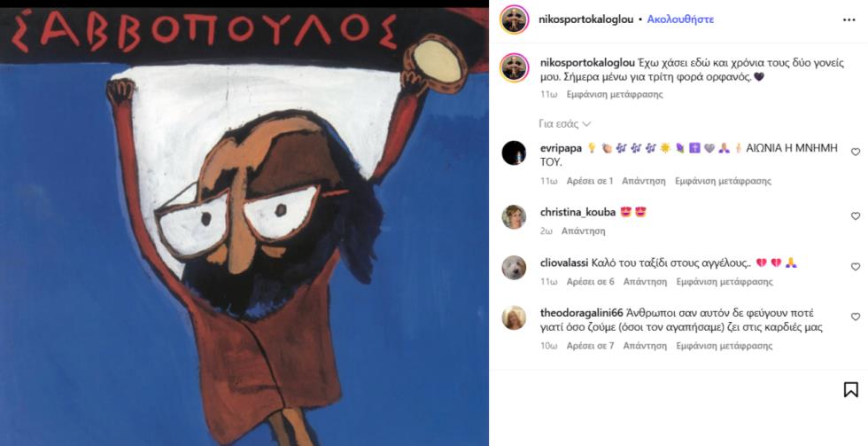Open cliovalassi's dog avatar
Viewport: 868px width, 446px height.
coord(514,268)
